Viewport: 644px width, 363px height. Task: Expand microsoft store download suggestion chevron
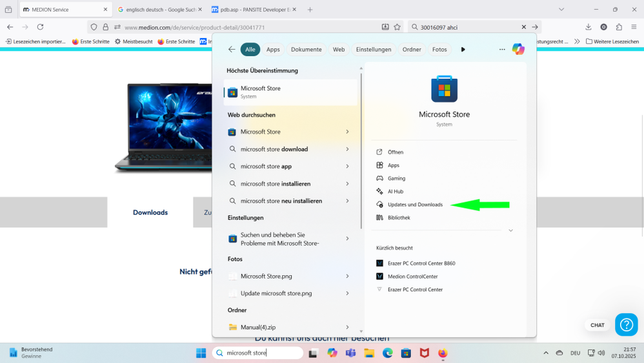pos(347,149)
